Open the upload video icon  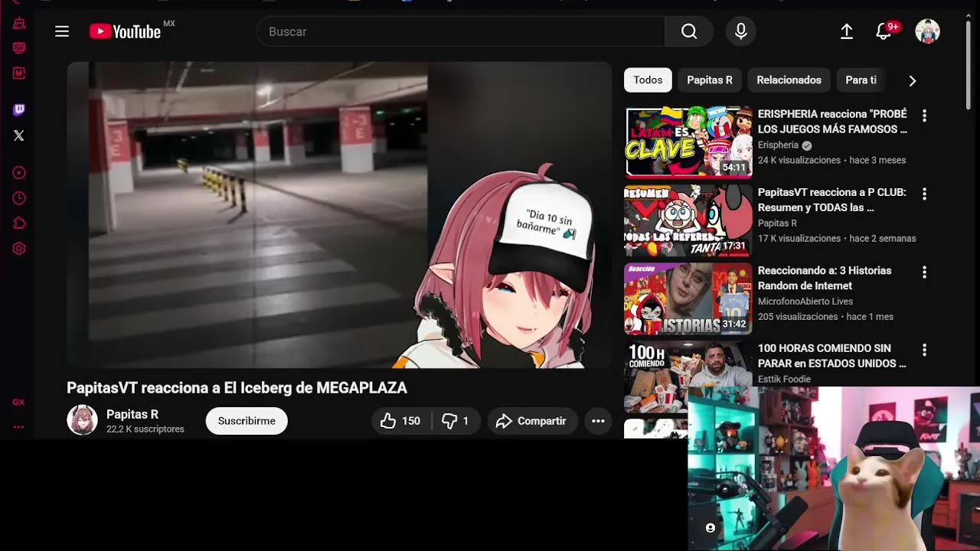[847, 31]
